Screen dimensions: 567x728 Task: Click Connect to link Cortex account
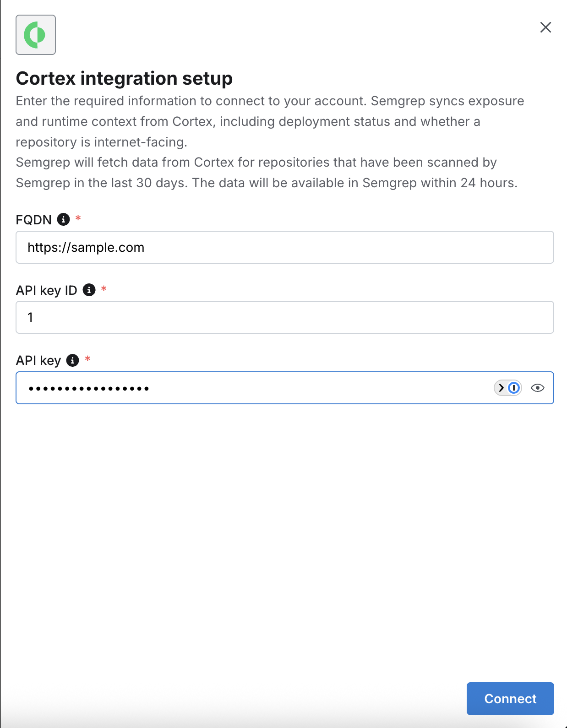[x=510, y=699]
